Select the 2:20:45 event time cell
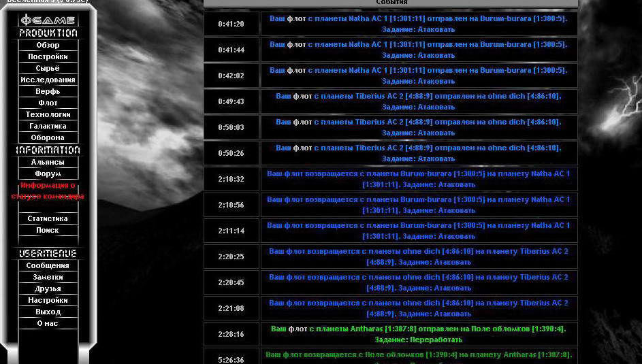 tap(231, 282)
